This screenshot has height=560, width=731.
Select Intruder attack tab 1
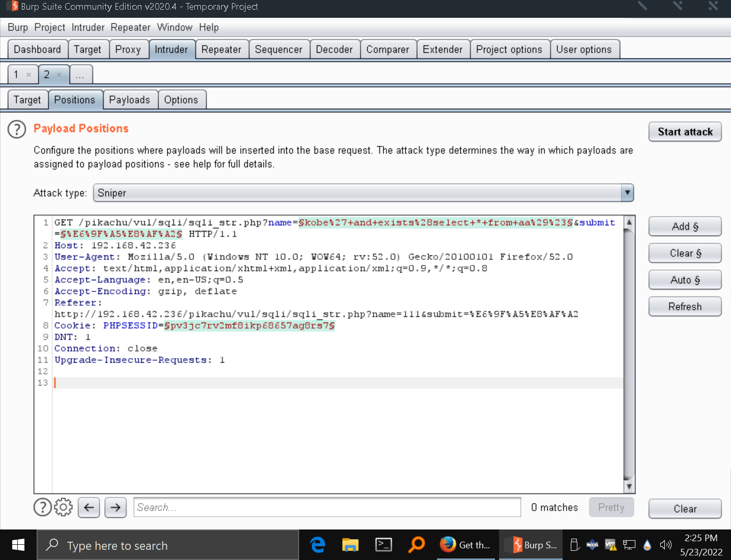[x=16, y=75]
